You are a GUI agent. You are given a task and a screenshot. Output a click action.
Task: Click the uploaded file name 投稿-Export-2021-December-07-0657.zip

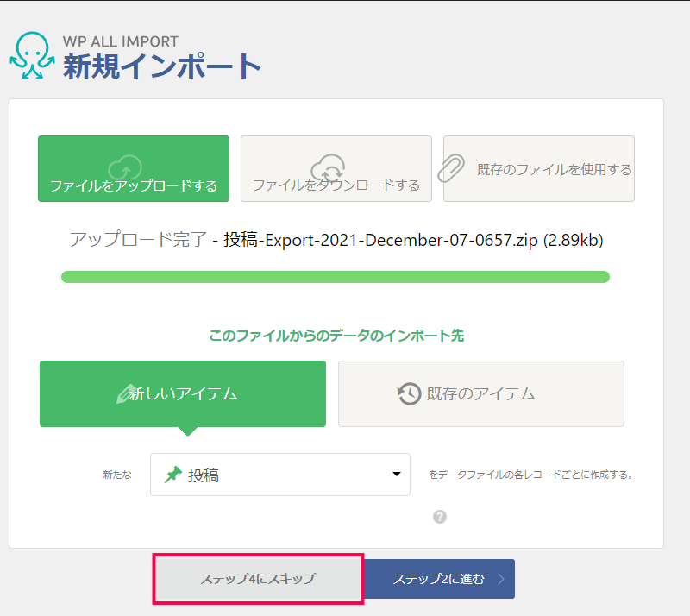[x=380, y=241]
